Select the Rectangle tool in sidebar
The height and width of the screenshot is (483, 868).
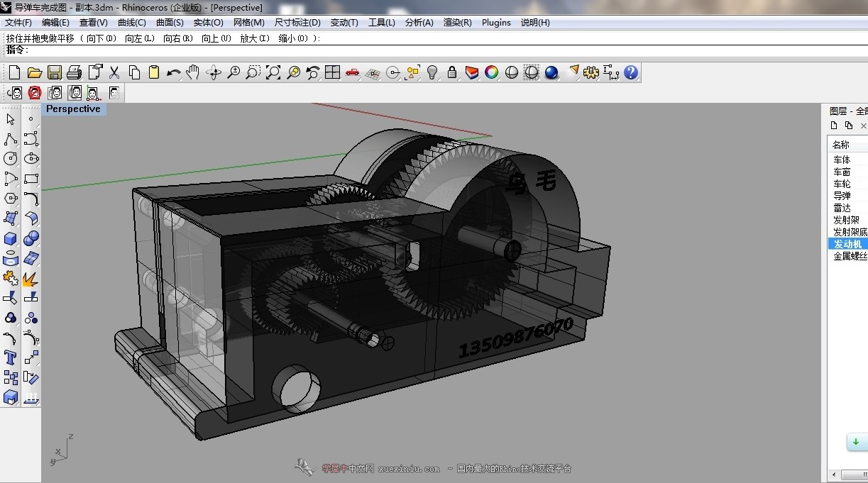click(31, 179)
